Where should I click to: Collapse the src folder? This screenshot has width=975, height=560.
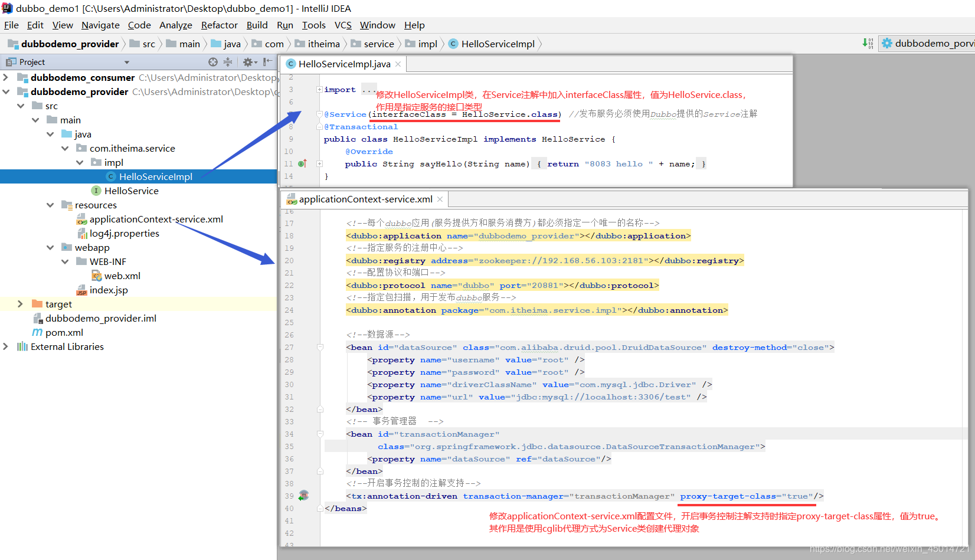point(21,106)
